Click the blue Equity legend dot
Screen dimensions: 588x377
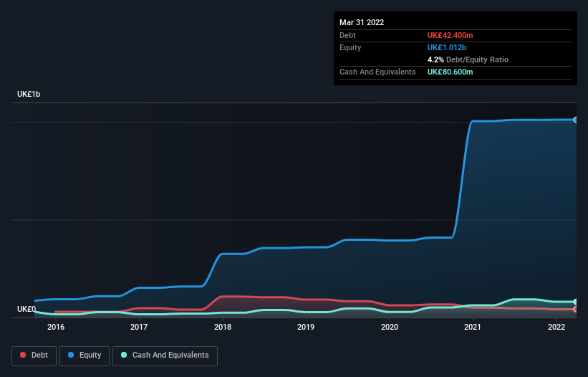(x=71, y=355)
